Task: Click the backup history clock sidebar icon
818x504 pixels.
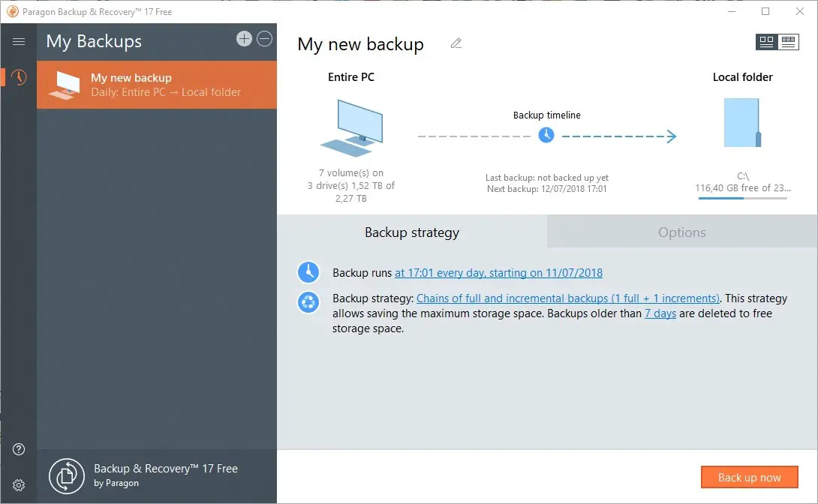Action: tap(19, 77)
